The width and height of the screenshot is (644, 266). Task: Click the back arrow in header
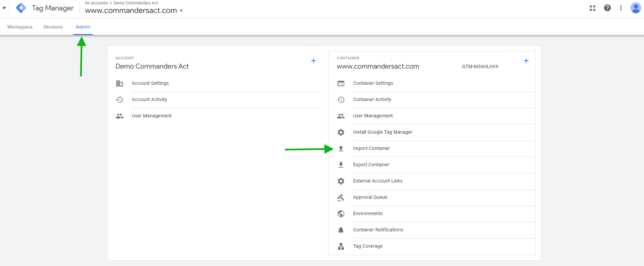click(4, 8)
